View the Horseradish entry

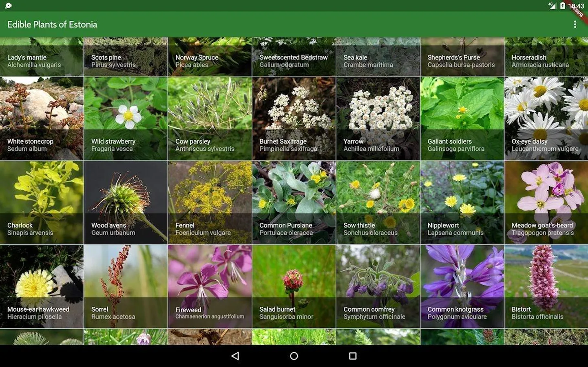click(546, 57)
